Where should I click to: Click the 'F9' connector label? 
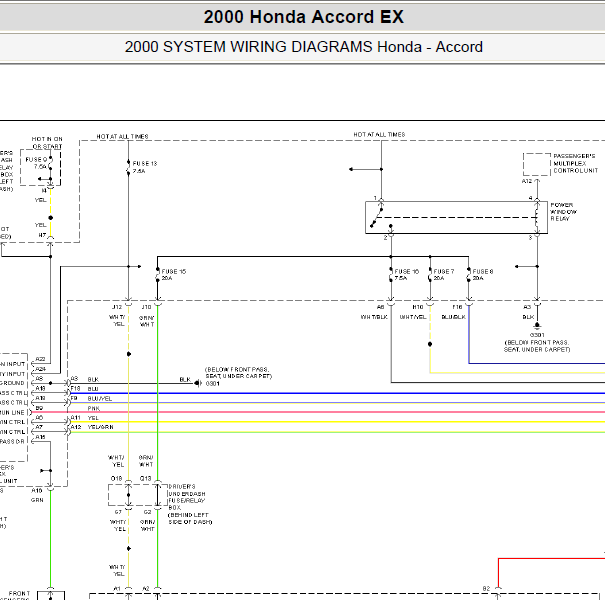point(74,398)
